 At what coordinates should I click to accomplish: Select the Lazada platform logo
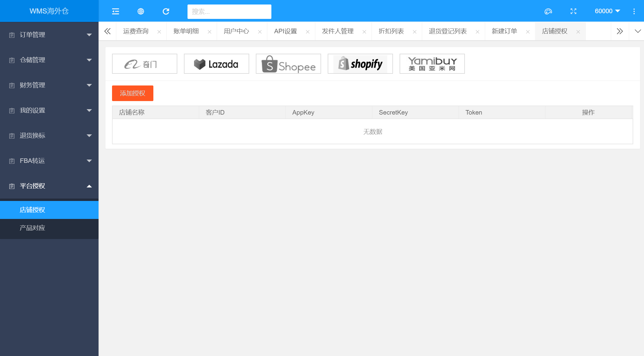click(x=216, y=64)
